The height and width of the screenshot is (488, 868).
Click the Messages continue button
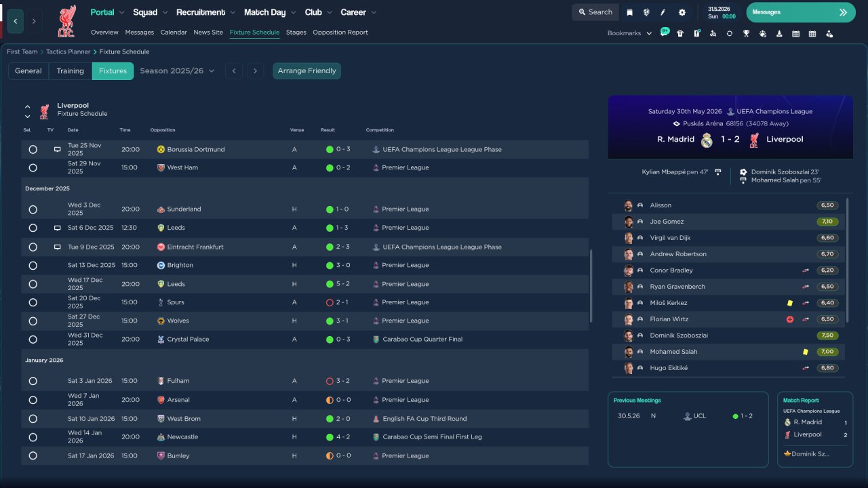[801, 12]
